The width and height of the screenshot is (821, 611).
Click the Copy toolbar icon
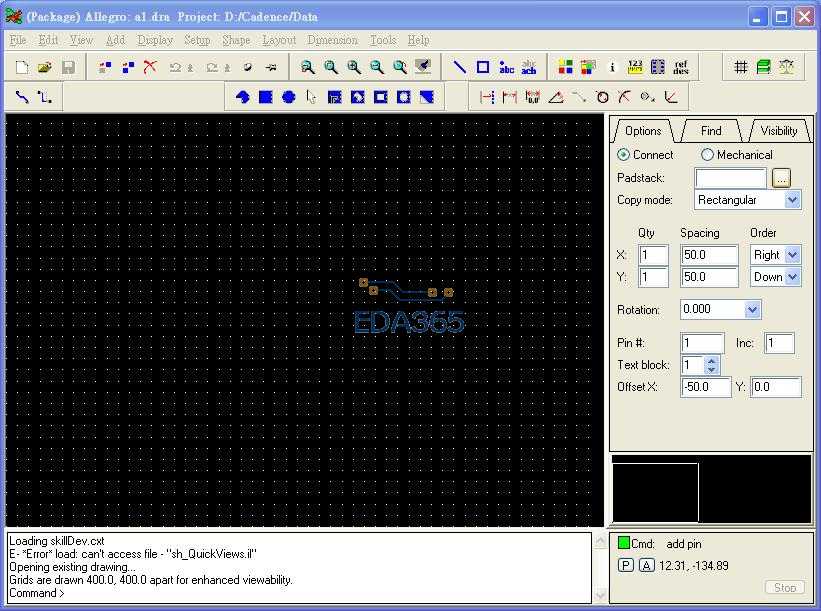(x=128, y=67)
